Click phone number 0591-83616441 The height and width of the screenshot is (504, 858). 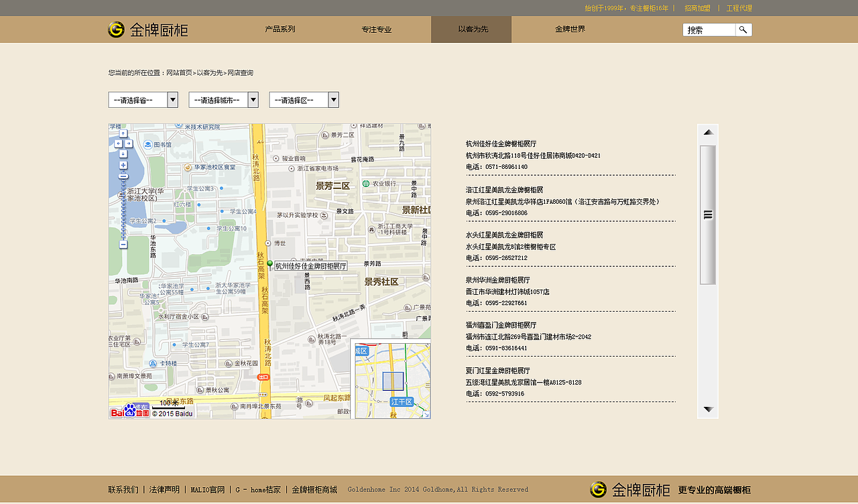507,349
